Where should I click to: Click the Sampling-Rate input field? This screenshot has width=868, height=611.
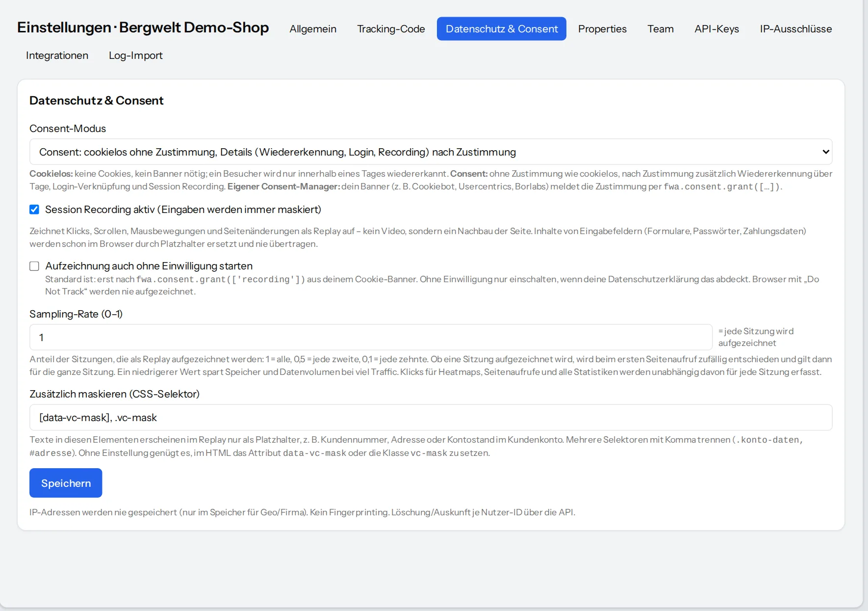371,337
